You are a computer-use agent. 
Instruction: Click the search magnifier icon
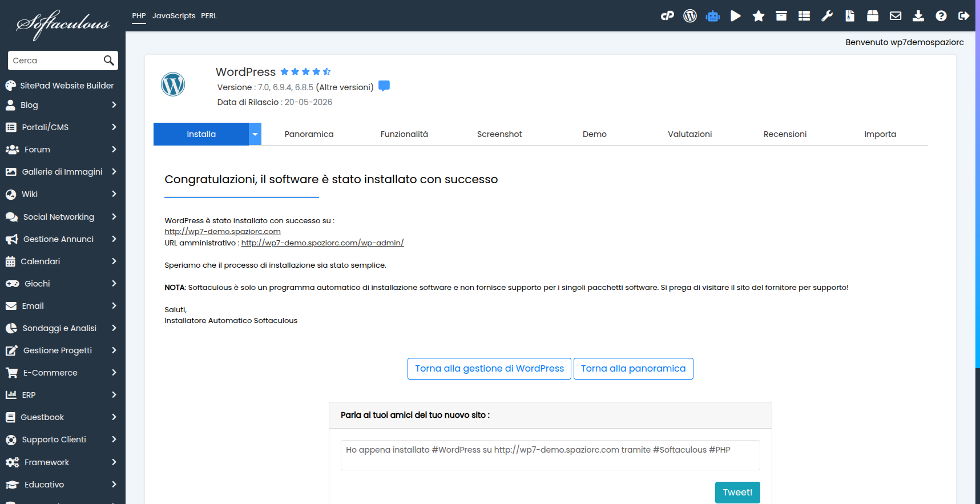click(x=109, y=61)
